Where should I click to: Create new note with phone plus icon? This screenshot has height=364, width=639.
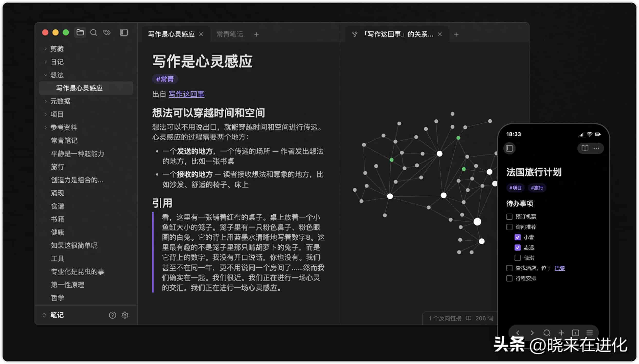561,333
